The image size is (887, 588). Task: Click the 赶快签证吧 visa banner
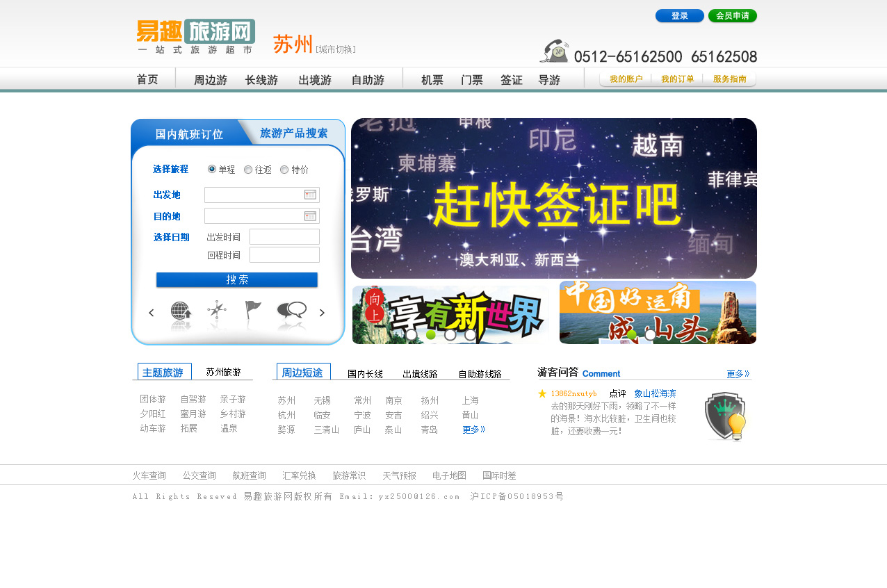(x=554, y=199)
